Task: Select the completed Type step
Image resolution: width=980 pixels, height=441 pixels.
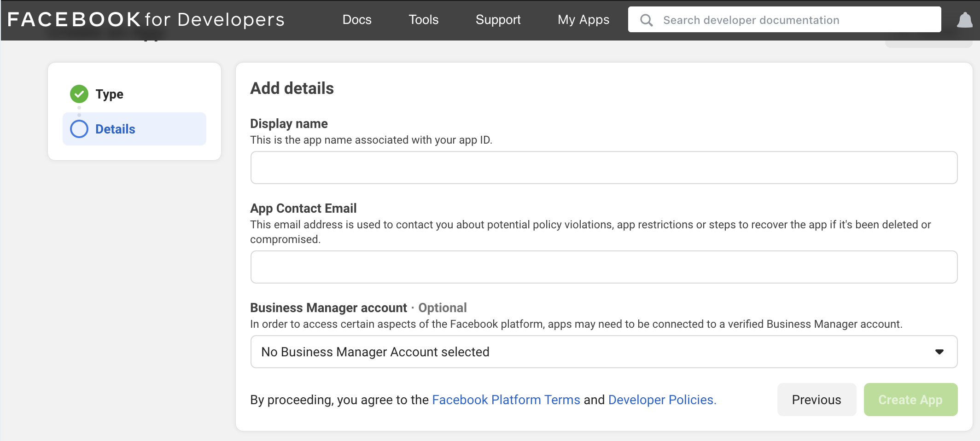Action: pyautogui.click(x=109, y=94)
